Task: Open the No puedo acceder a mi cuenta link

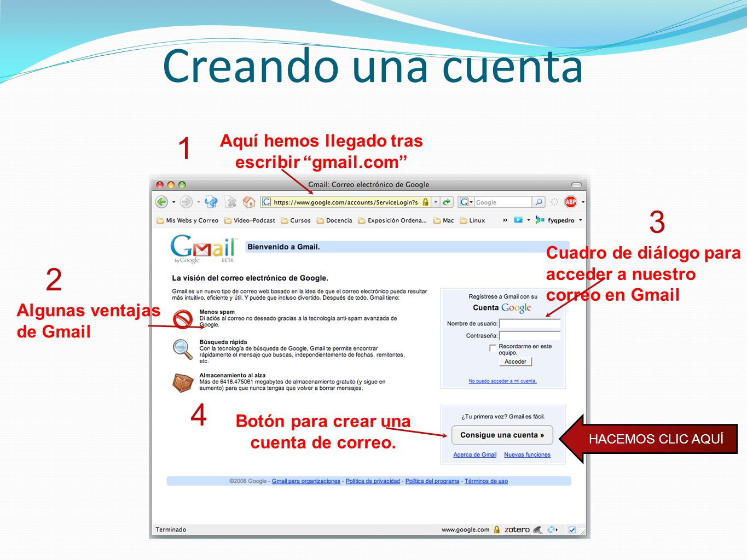Action: click(x=502, y=381)
